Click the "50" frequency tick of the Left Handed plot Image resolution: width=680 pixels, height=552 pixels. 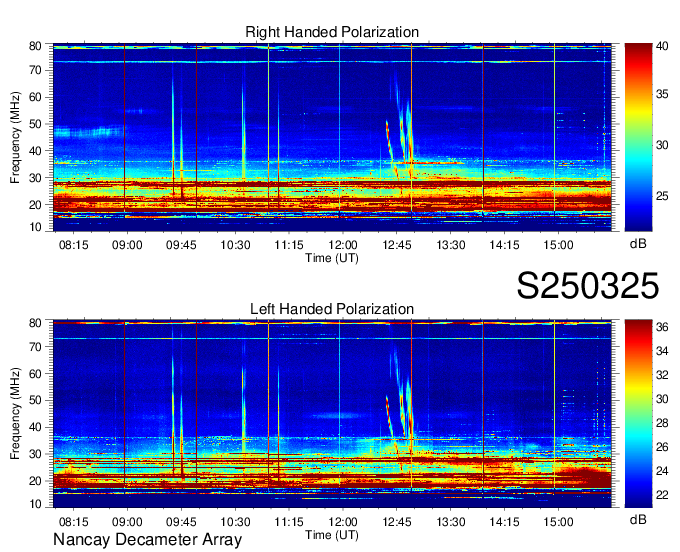[x=35, y=400]
